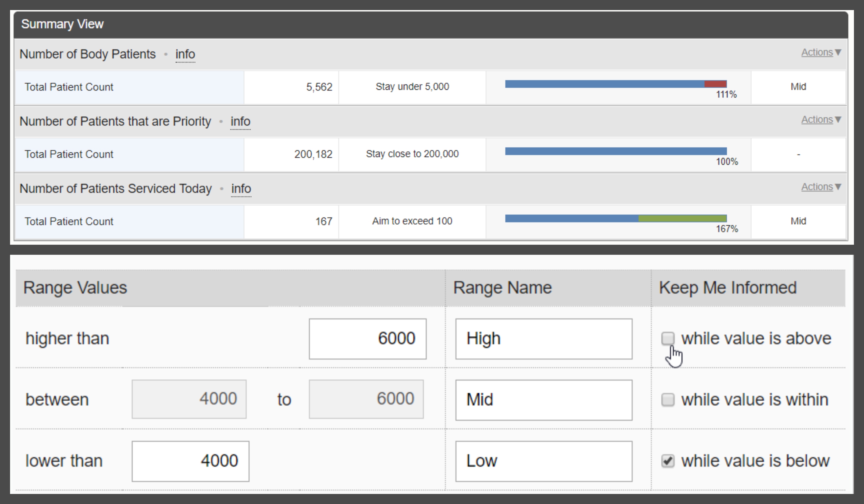Uncheck 'while value is below' checkbox
The image size is (864, 504).
(668, 461)
